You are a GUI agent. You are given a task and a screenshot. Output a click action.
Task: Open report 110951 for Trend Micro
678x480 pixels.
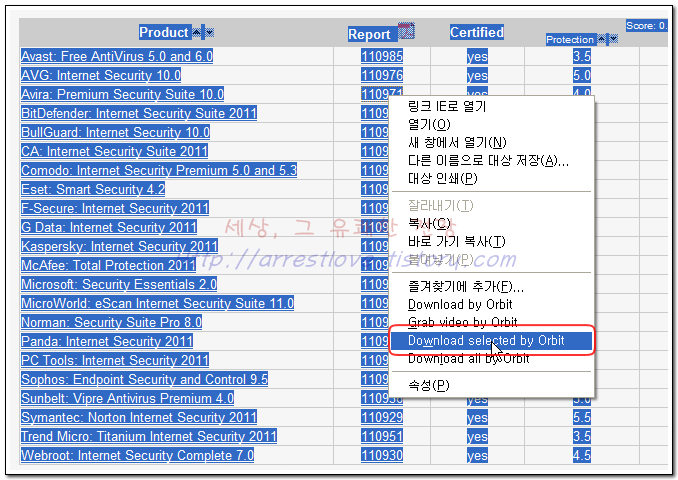[x=382, y=436]
